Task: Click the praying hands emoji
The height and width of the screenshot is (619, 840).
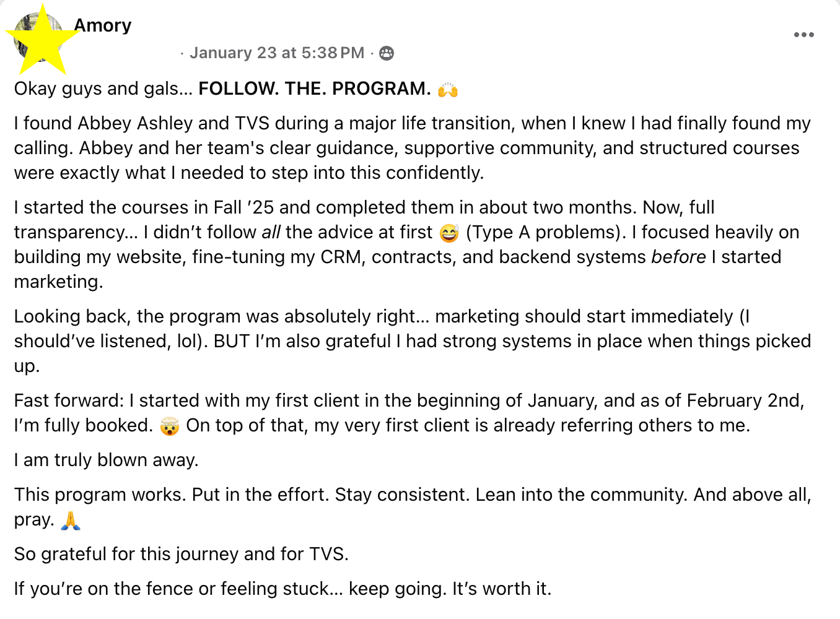Action: 71,521
